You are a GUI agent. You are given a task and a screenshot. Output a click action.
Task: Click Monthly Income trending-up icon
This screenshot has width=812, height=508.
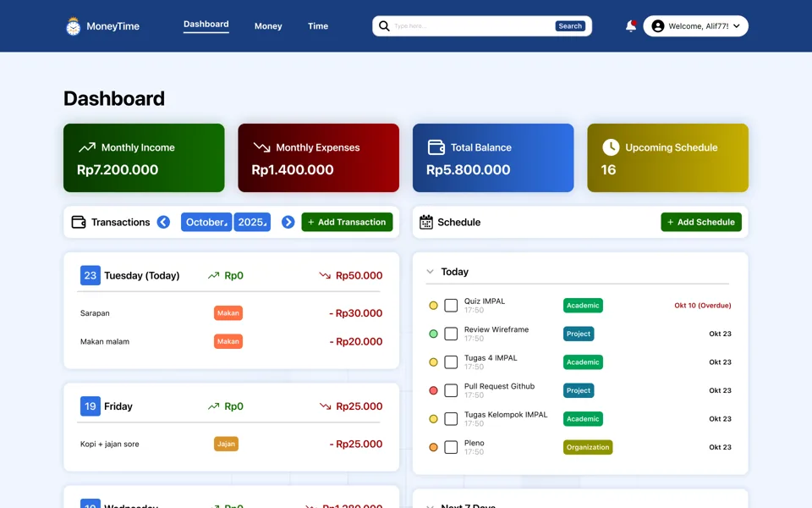click(x=87, y=147)
